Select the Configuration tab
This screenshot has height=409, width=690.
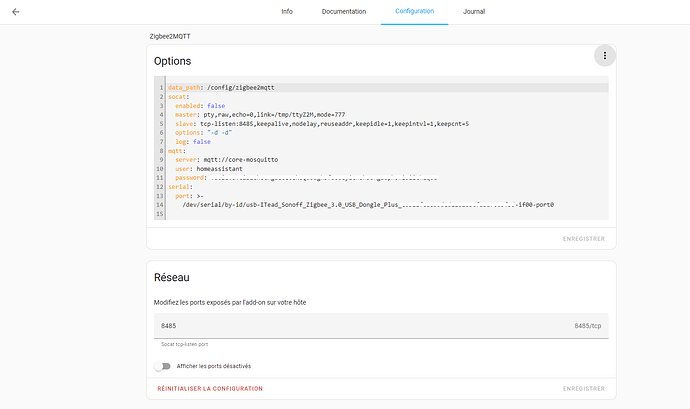[415, 11]
